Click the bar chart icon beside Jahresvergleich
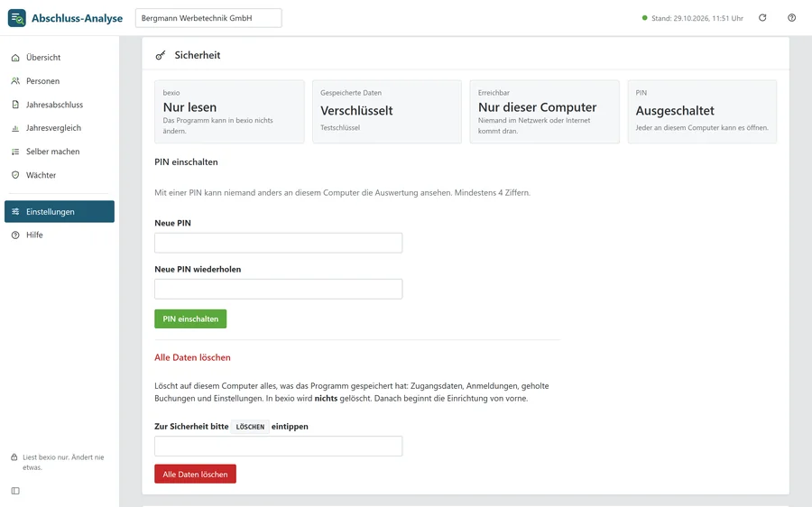Viewport: 812px width, 507px height. click(x=15, y=128)
